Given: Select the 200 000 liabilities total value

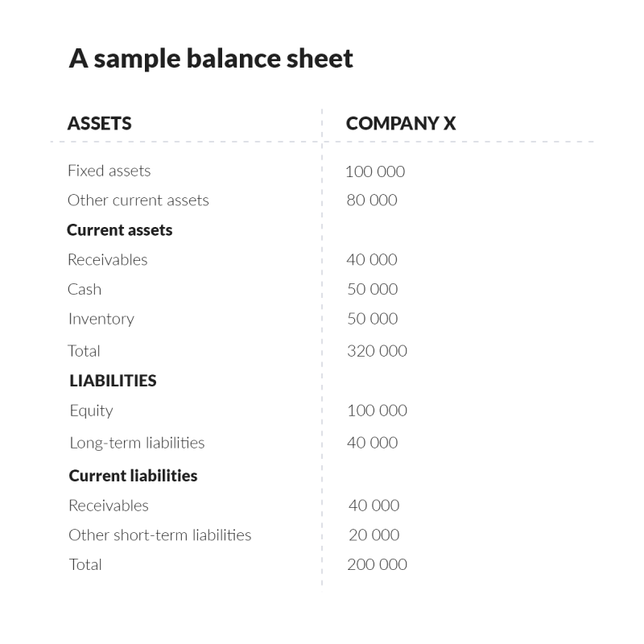Looking at the screenshot, I should (377, 564).
